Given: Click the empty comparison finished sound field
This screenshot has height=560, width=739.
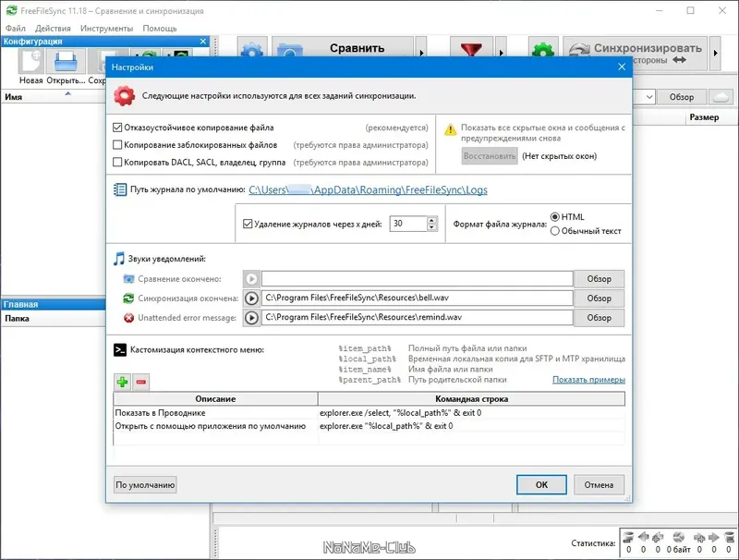Looking at the screenshot, I should pos(418,279).
